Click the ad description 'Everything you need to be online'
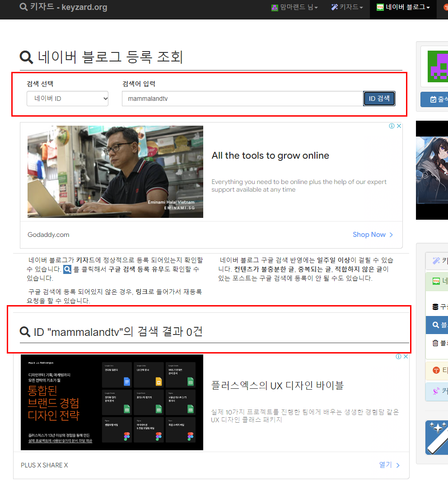 [299, 186]
